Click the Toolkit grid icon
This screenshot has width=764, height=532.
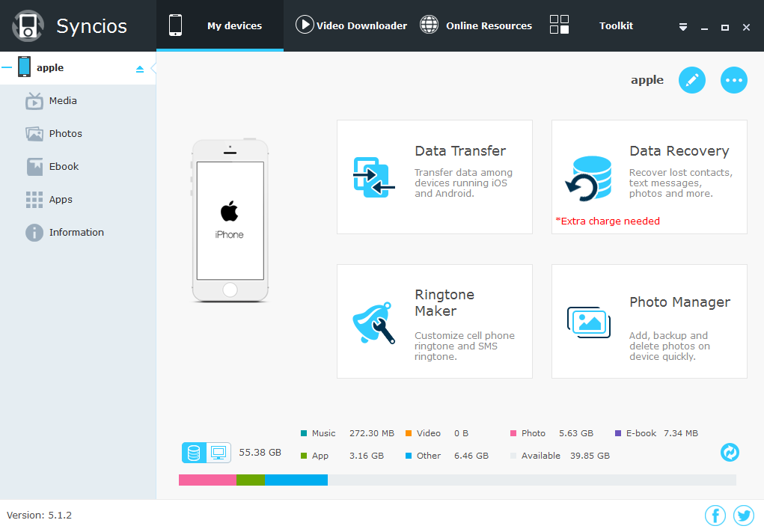point(560,25)
